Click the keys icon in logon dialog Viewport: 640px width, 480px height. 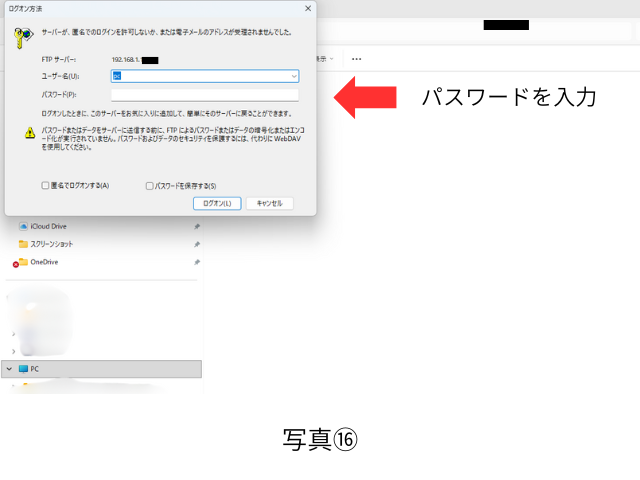[19, 36]
